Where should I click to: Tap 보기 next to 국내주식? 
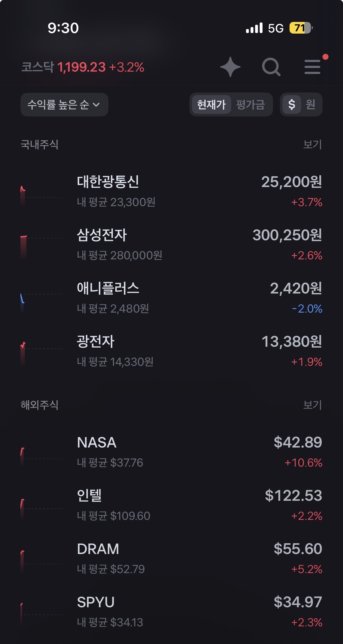click(x=312, y=144)
